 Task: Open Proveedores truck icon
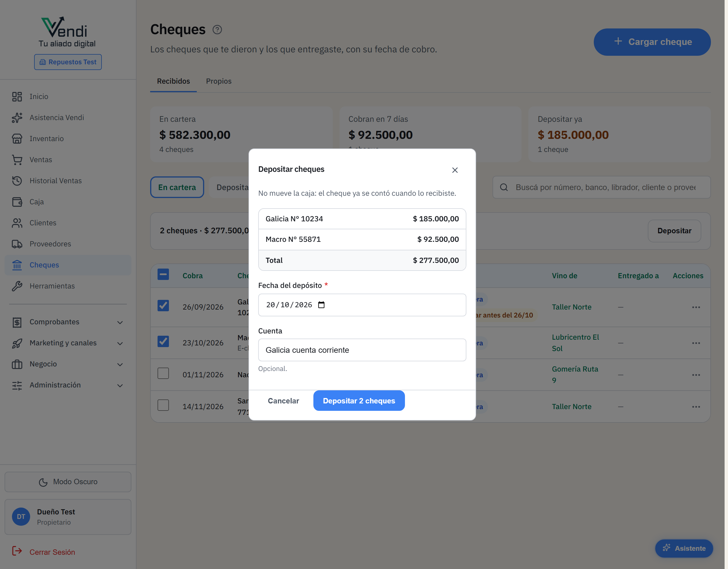point(17,244)
